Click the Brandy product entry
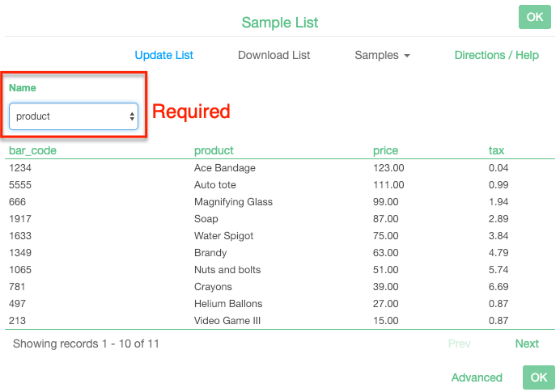 tap(210, 253)
